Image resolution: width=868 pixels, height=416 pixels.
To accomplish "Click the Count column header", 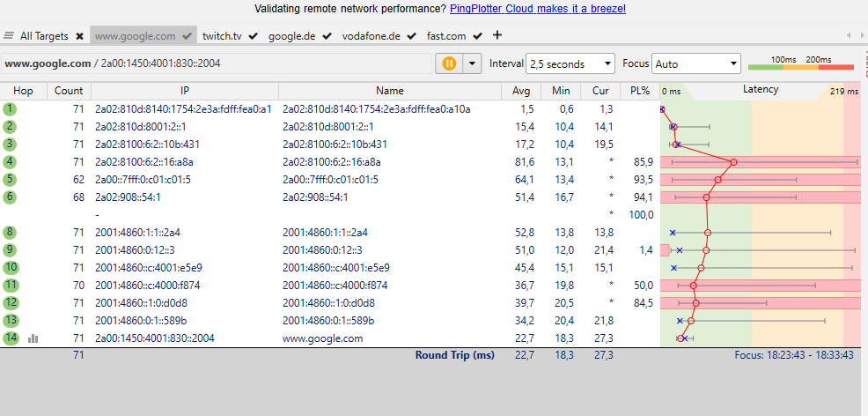I will (69, 91).
